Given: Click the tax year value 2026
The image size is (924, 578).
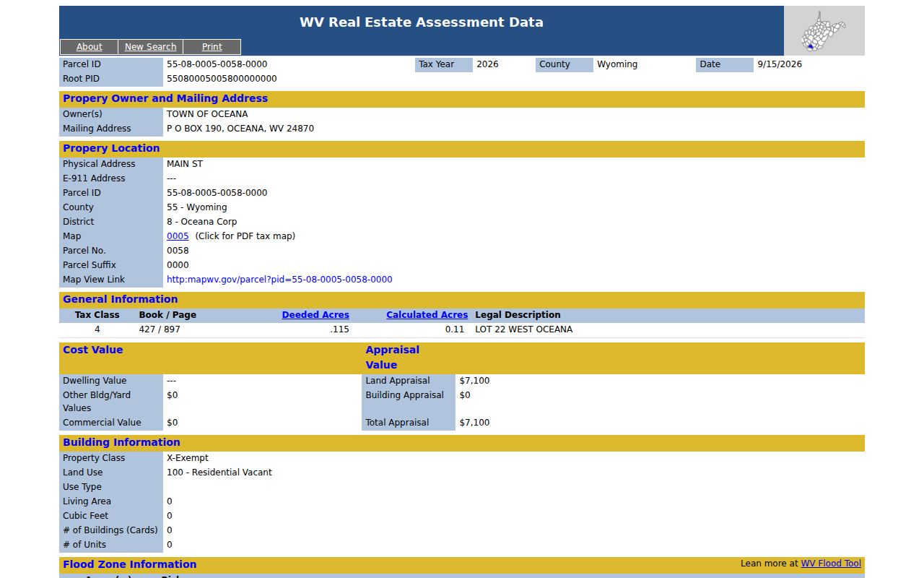Looking at the screenshot, I should pyautogui.click(x=487, y=64).
